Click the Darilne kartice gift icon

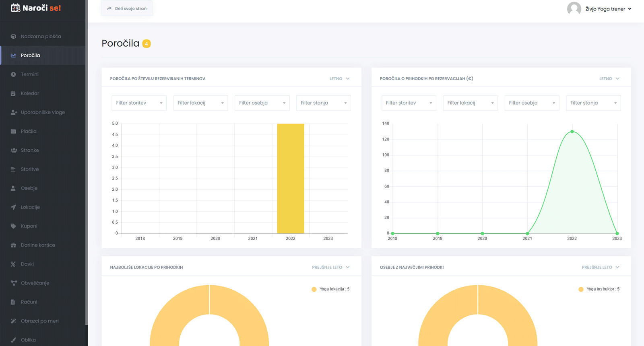13,245
